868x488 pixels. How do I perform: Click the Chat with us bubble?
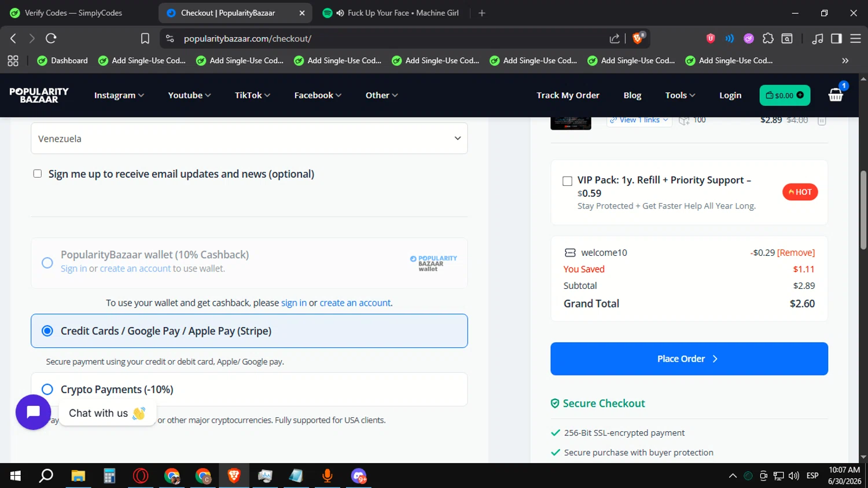pos(107,413)
